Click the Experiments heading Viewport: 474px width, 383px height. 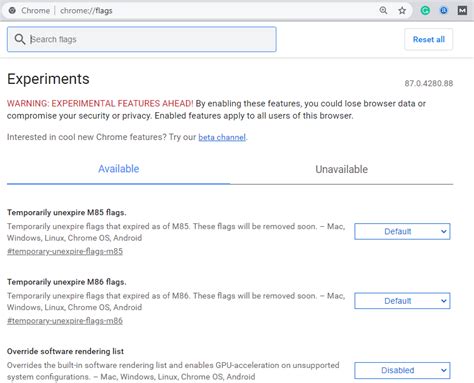click(48, 79)
